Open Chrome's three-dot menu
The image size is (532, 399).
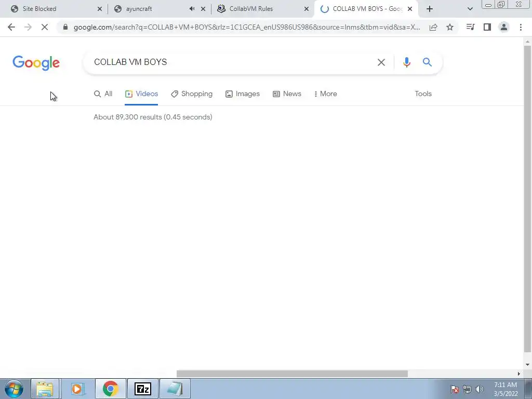(521, 27)
